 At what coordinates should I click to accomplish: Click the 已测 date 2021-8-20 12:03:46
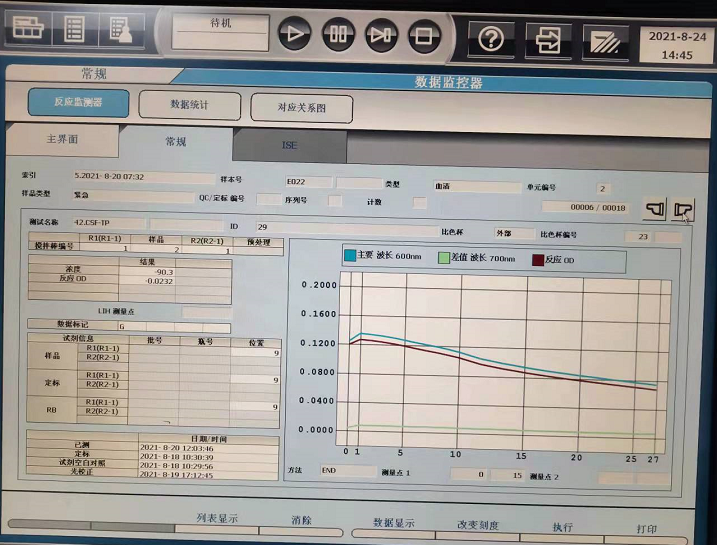pyautogui.click(x=209, y=449)
